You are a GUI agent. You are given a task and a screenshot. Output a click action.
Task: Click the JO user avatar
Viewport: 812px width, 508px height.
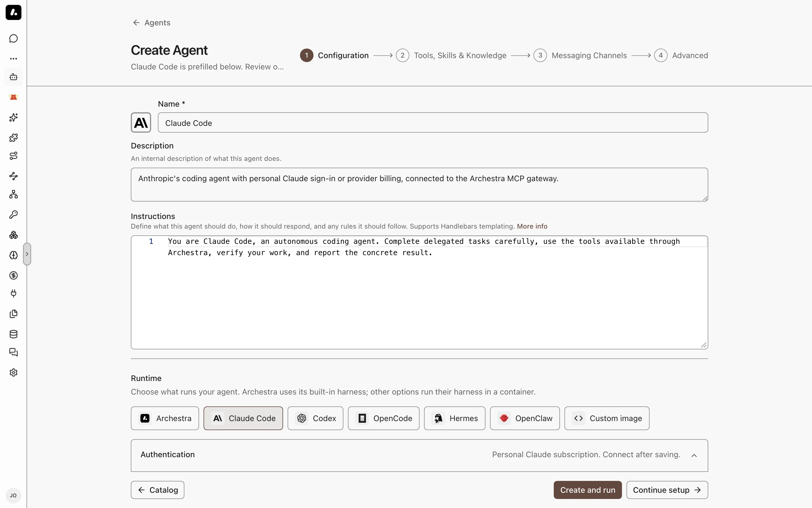pyautogui.click(x=14, y=496)
